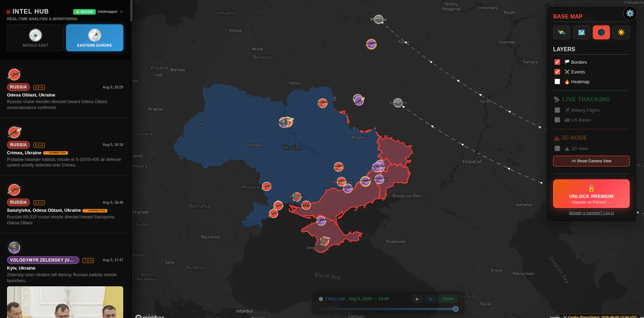Click the megaphone icon of Zelensky entry
644x318 pixels.
(x=14, y=248)
